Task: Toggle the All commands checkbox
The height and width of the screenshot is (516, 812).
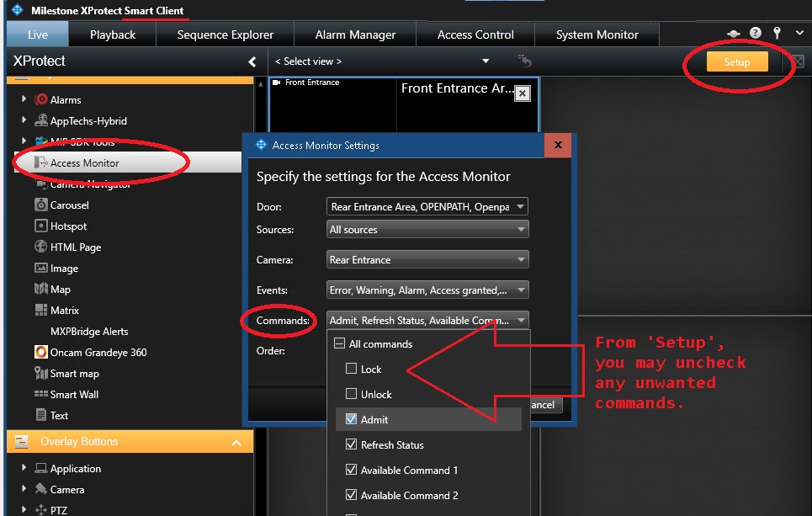Action: pyautogui.click(x=340, y=343)
